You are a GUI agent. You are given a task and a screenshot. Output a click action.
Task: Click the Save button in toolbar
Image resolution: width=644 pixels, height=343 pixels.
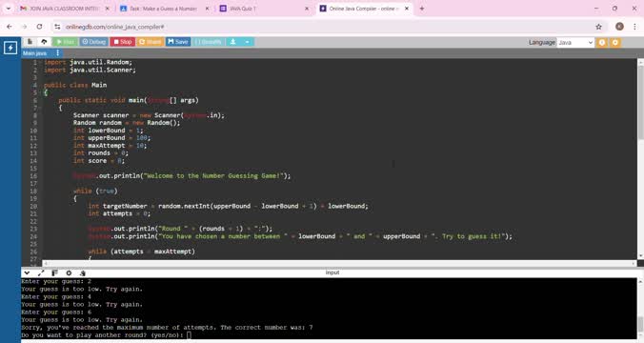point(178,42)
